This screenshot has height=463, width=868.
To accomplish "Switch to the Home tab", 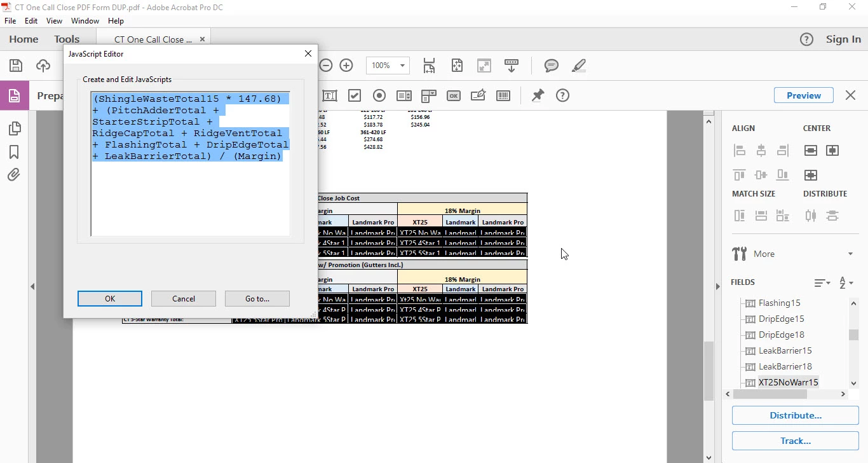I will click(24, 39).
